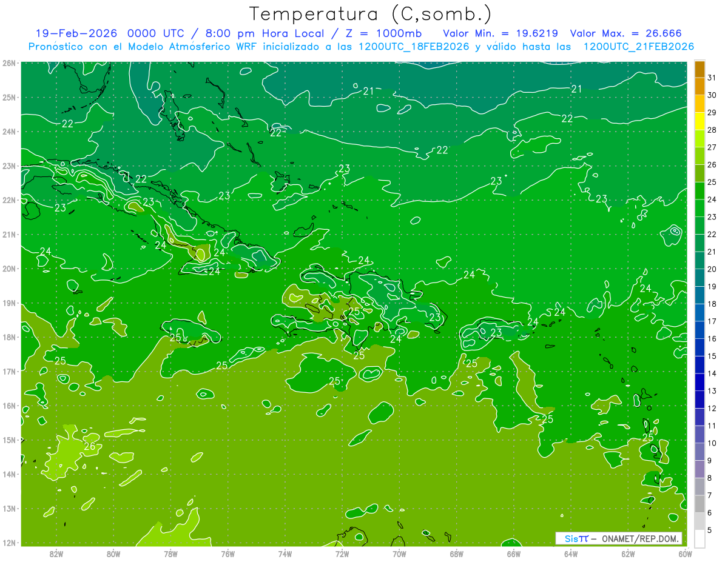Click the colorbar label "31"
Viewport: 728px width, 562px height.
coord(712,78)
